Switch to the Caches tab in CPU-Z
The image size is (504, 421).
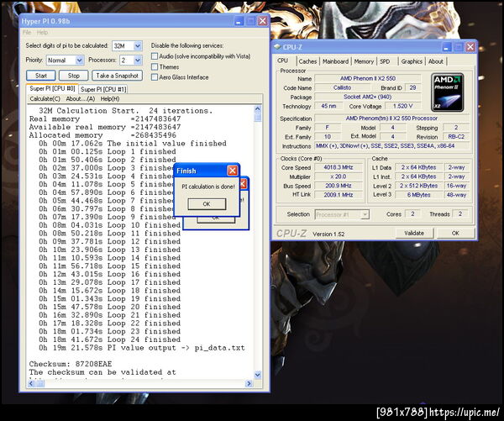pos(307,61)
